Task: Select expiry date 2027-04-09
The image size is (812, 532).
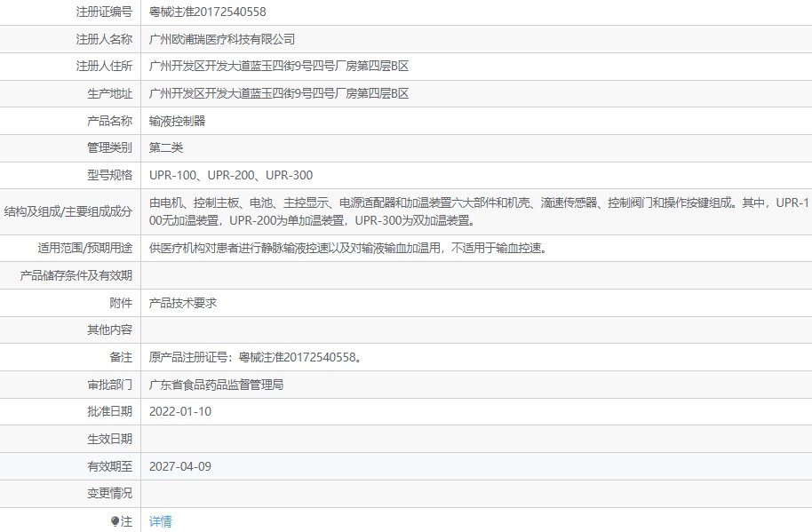Action: (180, 466)
